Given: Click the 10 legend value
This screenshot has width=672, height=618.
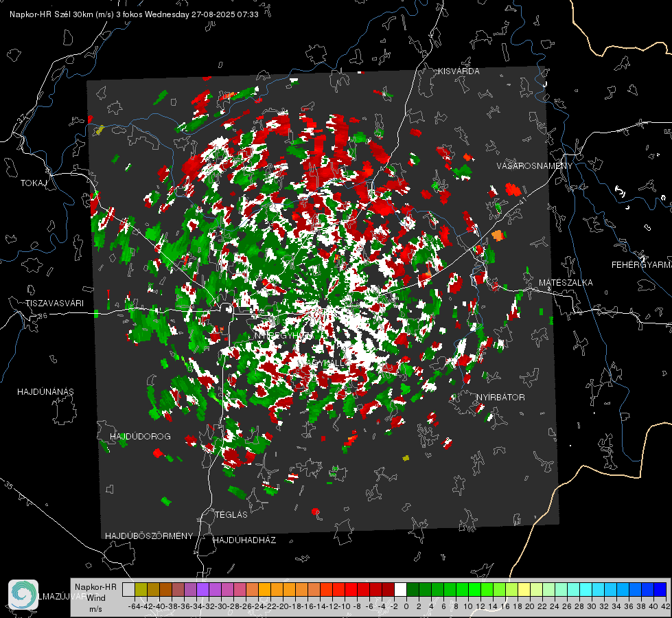Looking at the screenshot, I should coord(468,606).
